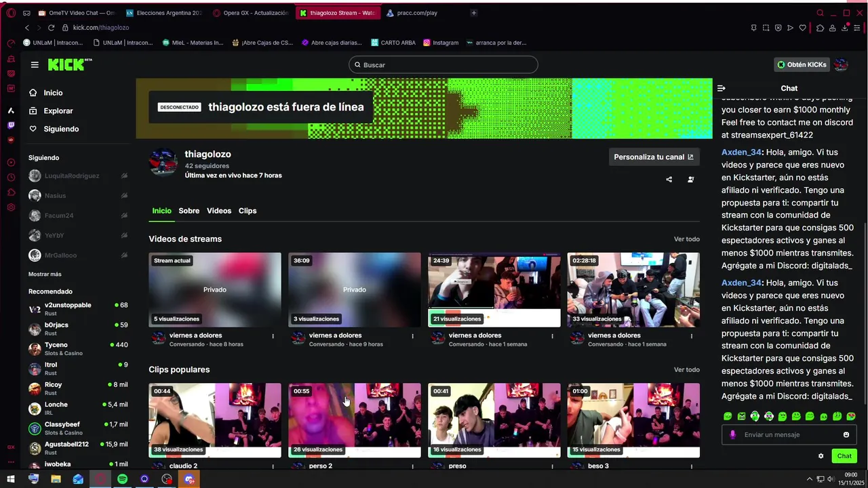868x488 pixels.
Task: Reload the page with refresh icon
Action: pyautogui.click(x=51, y=28)
